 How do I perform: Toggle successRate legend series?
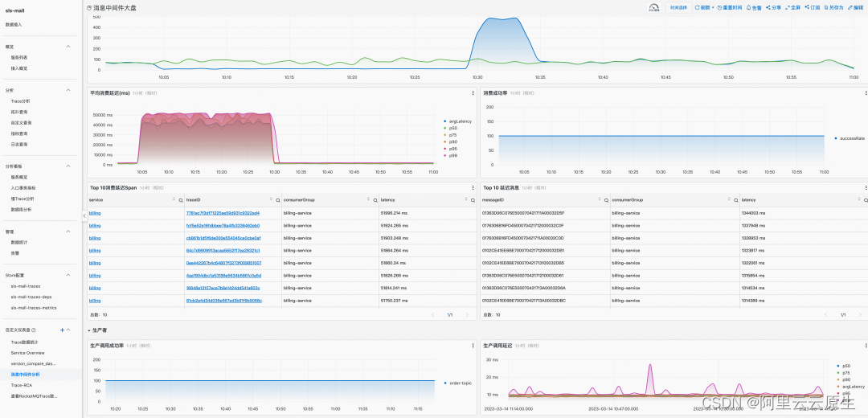[850, 138]
